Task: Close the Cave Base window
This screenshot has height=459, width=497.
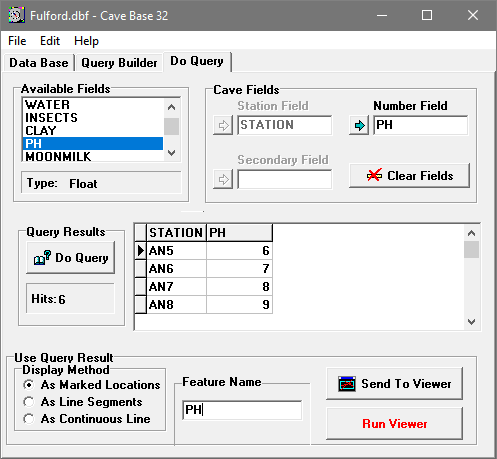Action: [473, 15]
